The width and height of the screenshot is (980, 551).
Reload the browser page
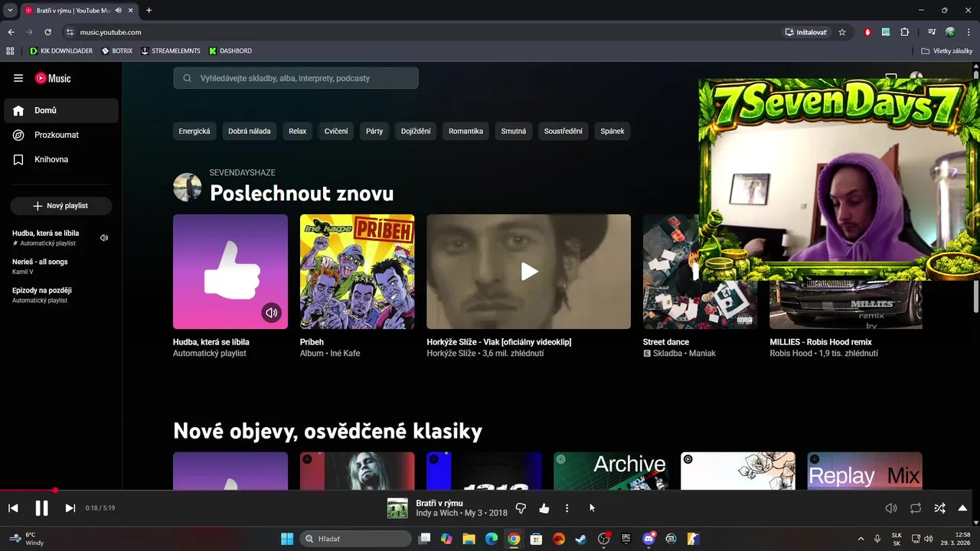pyautogui.click(x=47, y=32)
